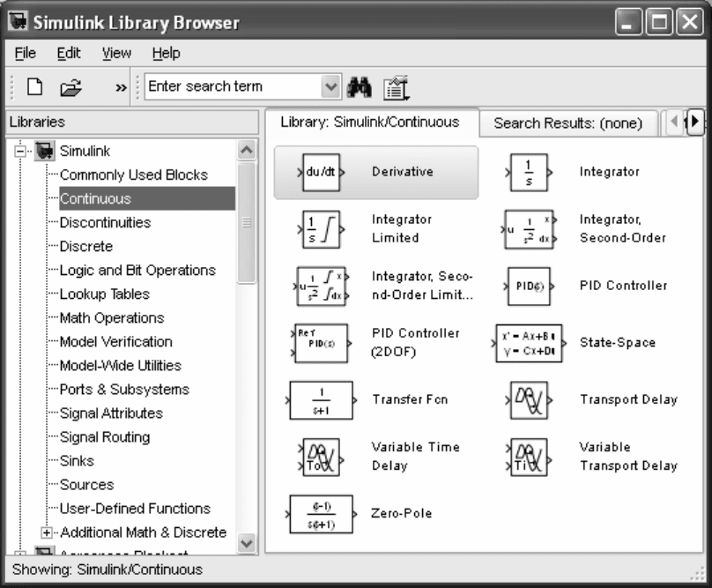Select the Integrator 1/s block icon
Screen dimensions: 712x588
pos(529,172)
